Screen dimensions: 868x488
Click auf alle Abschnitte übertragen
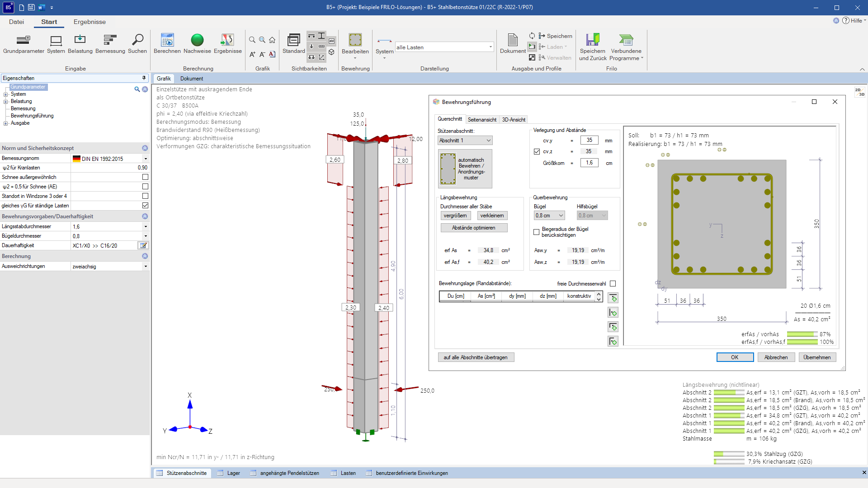tap(476, 357)
